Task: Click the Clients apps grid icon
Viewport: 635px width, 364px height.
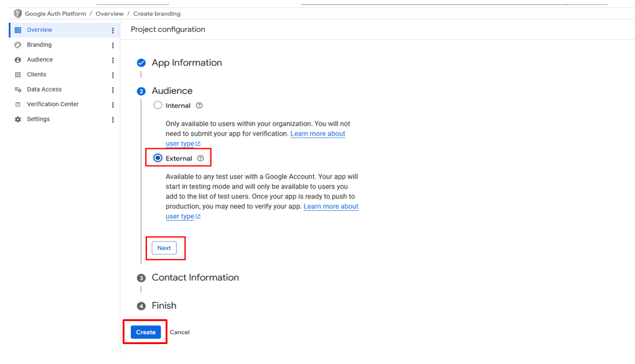Action: pyautogui.click(x=18, y=75)
